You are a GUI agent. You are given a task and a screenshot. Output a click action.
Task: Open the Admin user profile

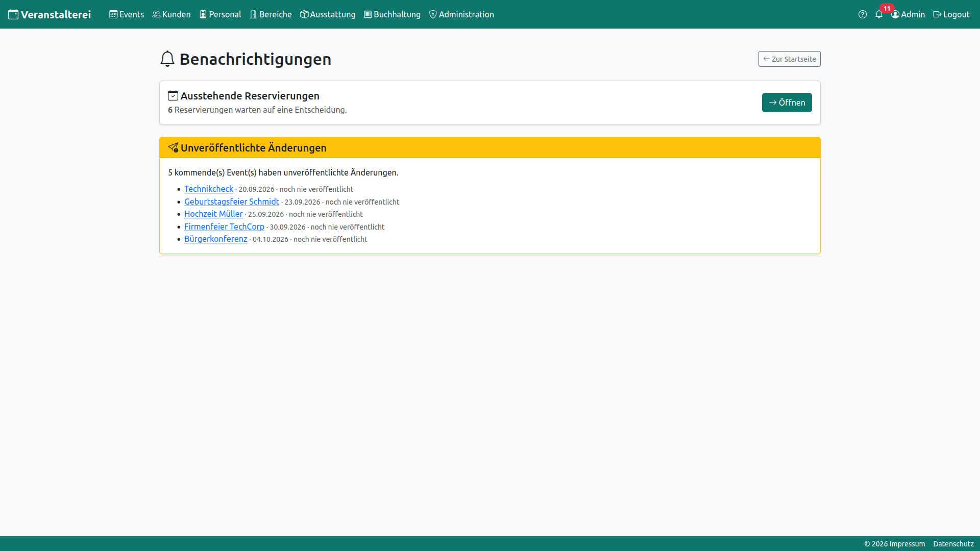point(908,14)
